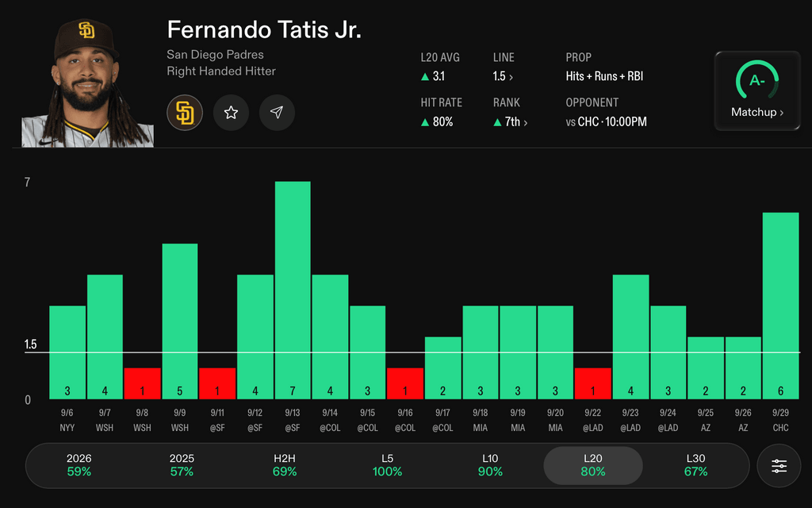Favorite the player with the star icon

point(231,113)
